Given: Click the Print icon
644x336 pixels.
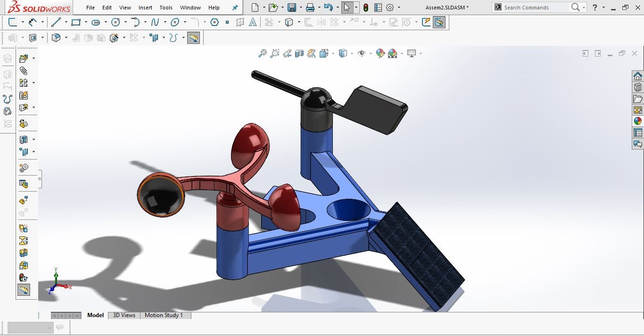Looking at the screenshot, I should click(x=310, y=8).
